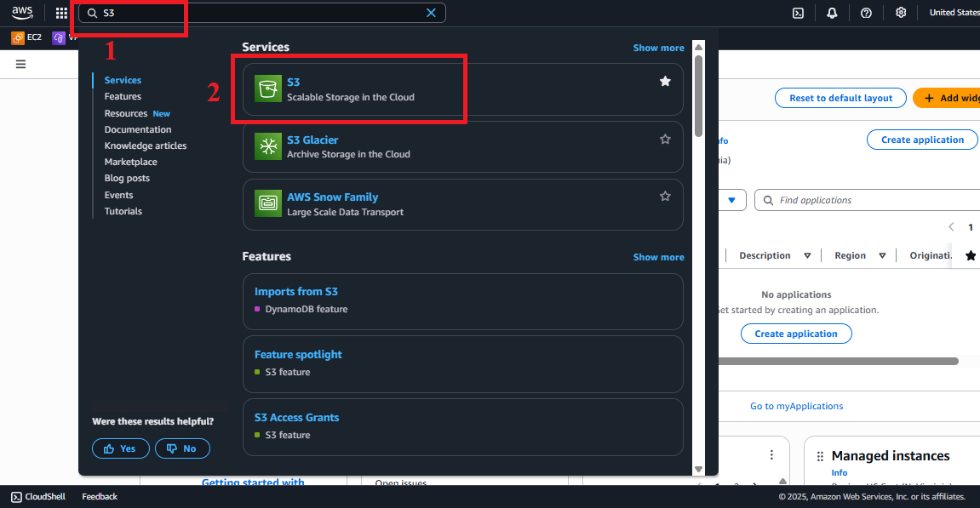Open the widget three-dot options menu
This screenshot has height=508, width=980.
(x=771, y=455)
